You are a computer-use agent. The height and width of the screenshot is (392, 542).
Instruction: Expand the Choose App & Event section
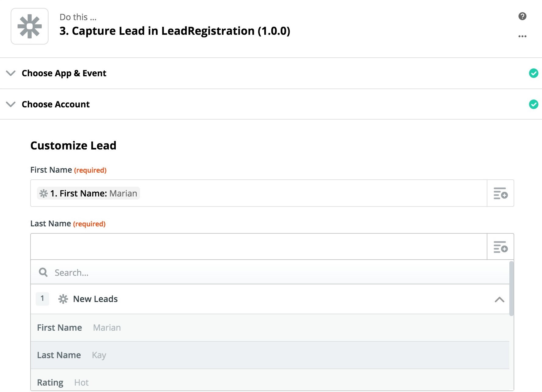click(x=11, y=73)
